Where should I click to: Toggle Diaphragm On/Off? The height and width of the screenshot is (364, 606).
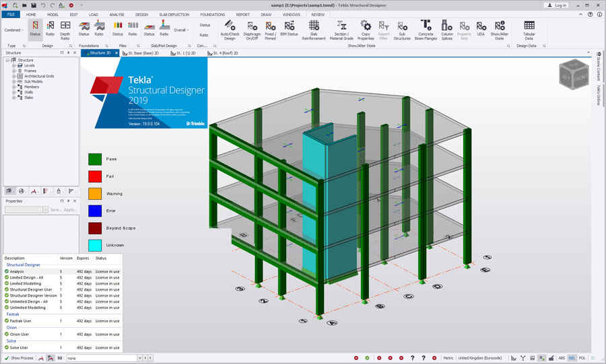click(252, 29)
